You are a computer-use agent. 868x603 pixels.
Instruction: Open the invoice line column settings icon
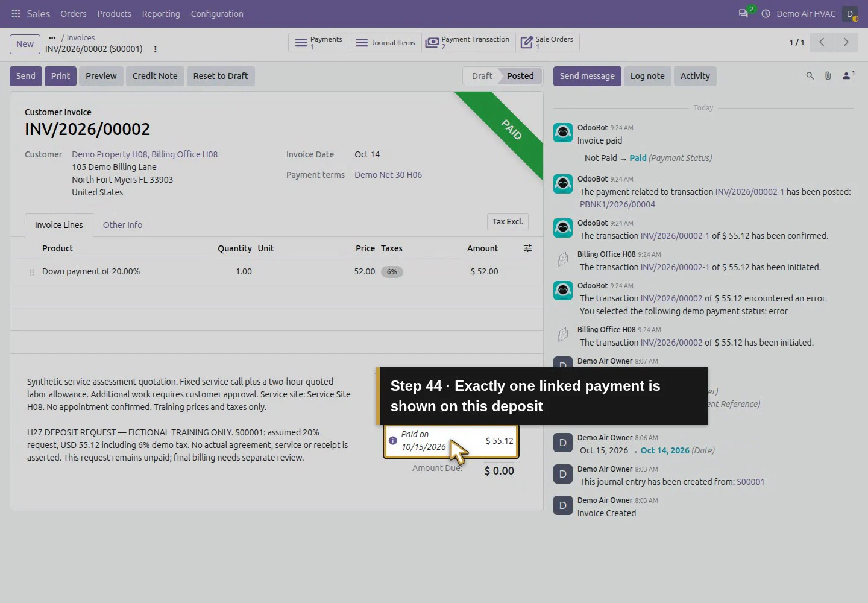pos(527,248)
